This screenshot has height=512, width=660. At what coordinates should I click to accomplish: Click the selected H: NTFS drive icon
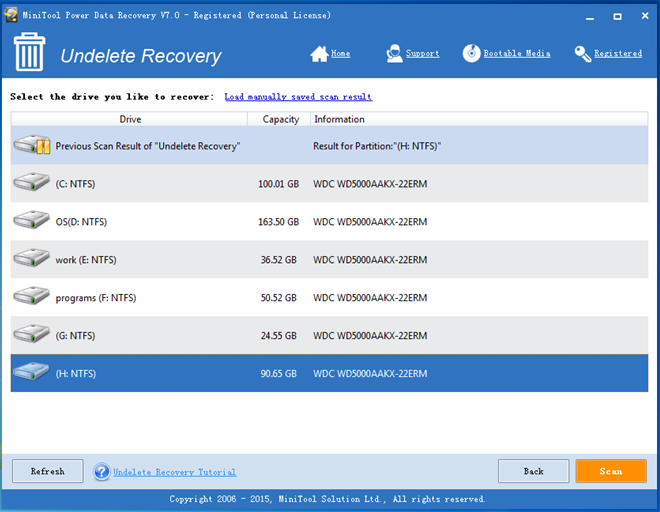point(31,372)
